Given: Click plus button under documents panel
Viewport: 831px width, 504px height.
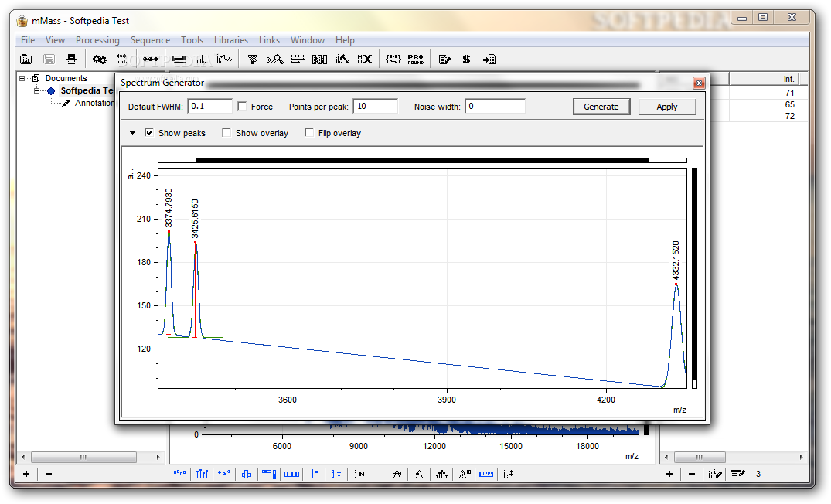Looking at the screenshot, I should tap(26, 474).
